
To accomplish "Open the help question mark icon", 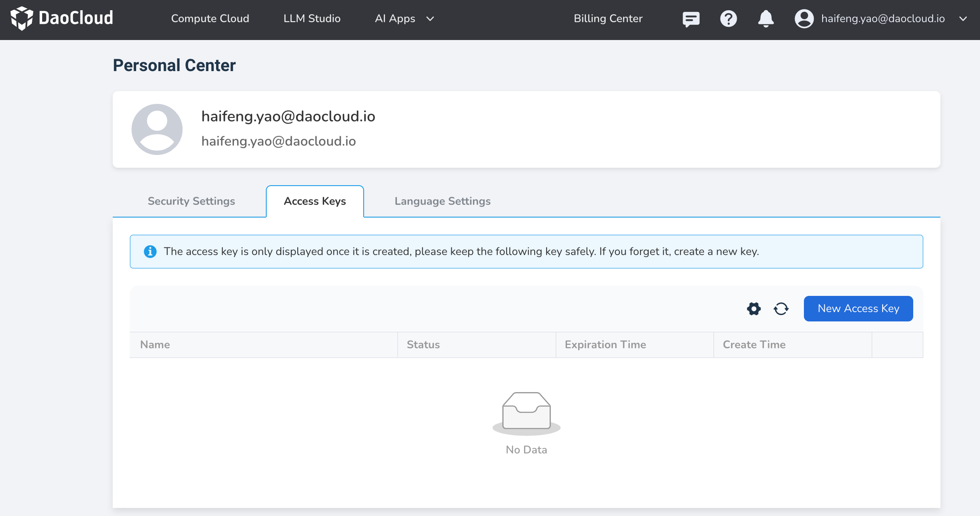I will point(728,19).
